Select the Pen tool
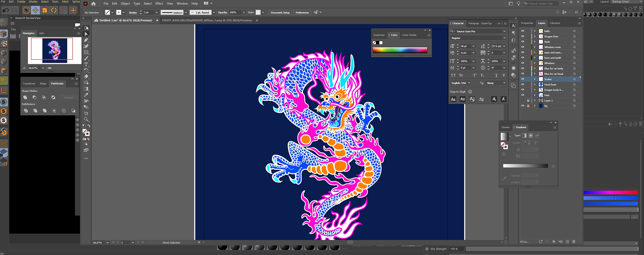This screenshot has width=644, height=255. tap(86, 40)
